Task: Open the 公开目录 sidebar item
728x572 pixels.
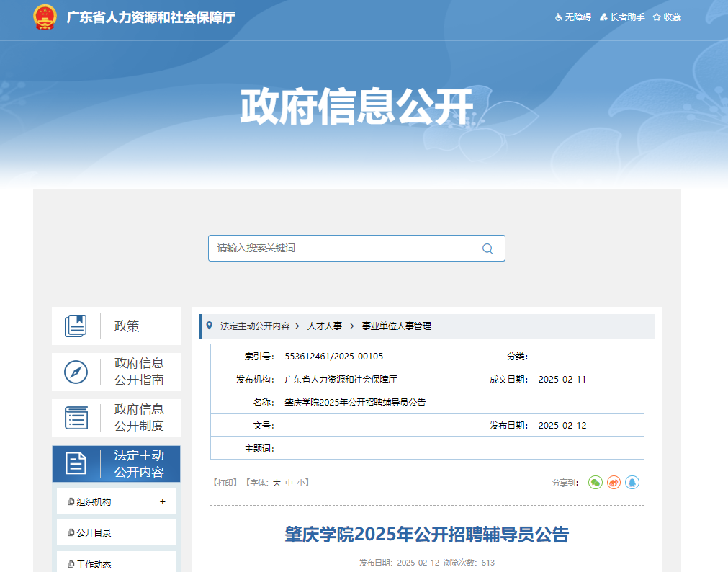Action: click(x=94, y=533)
